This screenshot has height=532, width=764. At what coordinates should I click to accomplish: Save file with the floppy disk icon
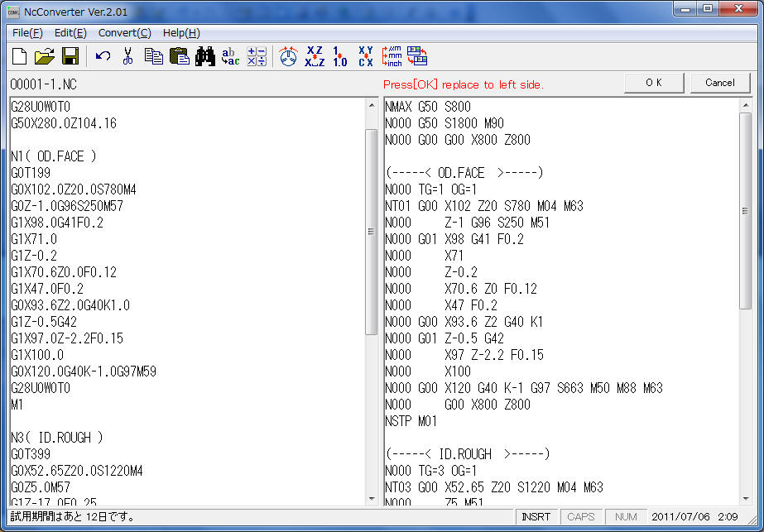coord(70,56)
